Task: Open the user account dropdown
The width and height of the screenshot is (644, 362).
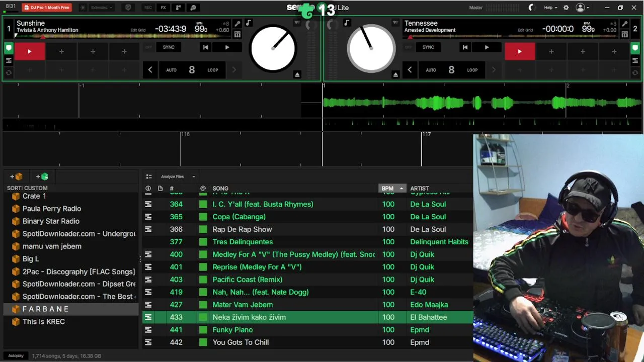Action: coord(583,8)
